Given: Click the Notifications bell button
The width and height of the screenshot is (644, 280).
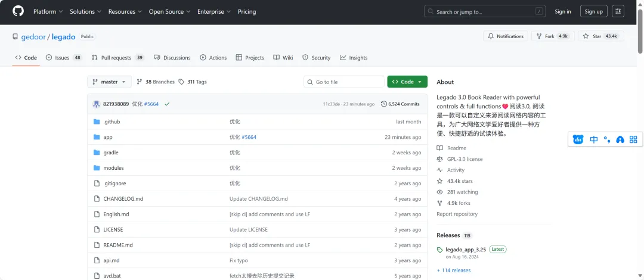Looking at the screenshot, I should tap(506, 36).
